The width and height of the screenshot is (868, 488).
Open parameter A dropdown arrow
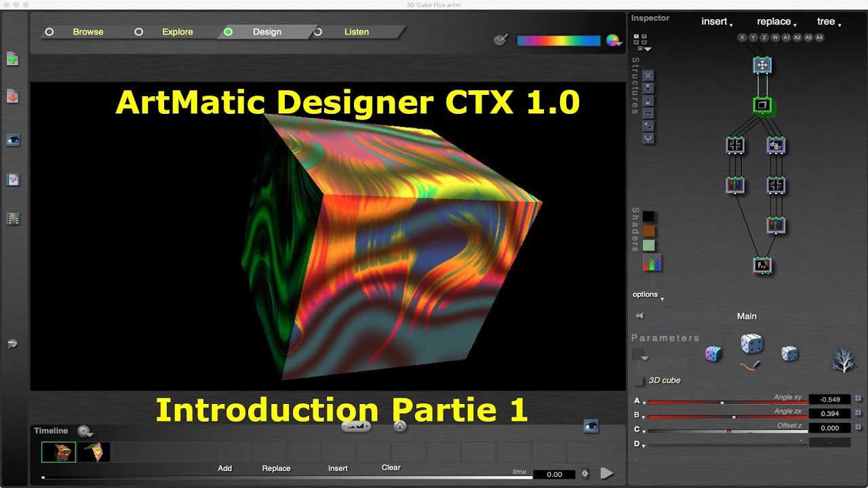coord(644,402)
